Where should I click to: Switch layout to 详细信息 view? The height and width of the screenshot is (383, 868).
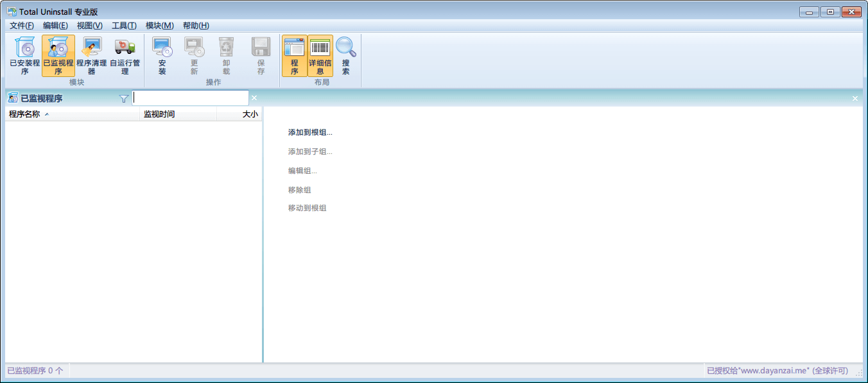[320, 56]
